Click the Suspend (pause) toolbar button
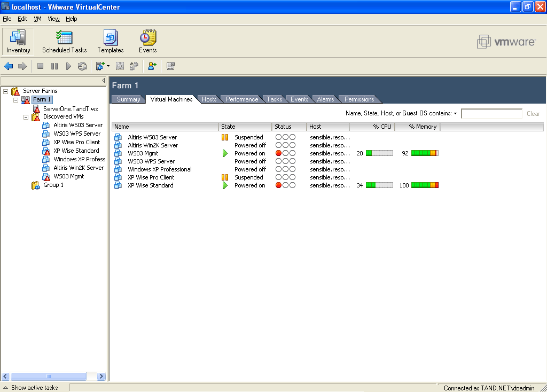The height and width of the screenshot is (392, 547). coord(54,66)
